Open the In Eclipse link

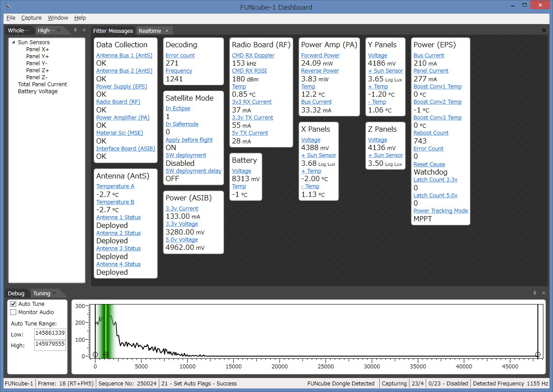pyautogui.click(x=178, y=108)
